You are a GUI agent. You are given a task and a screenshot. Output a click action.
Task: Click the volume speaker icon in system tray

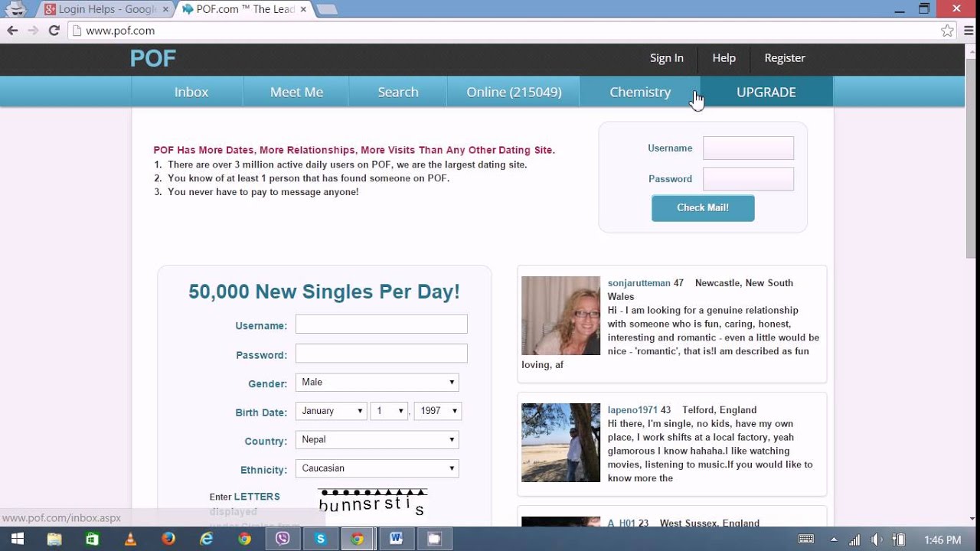[877, 540]
